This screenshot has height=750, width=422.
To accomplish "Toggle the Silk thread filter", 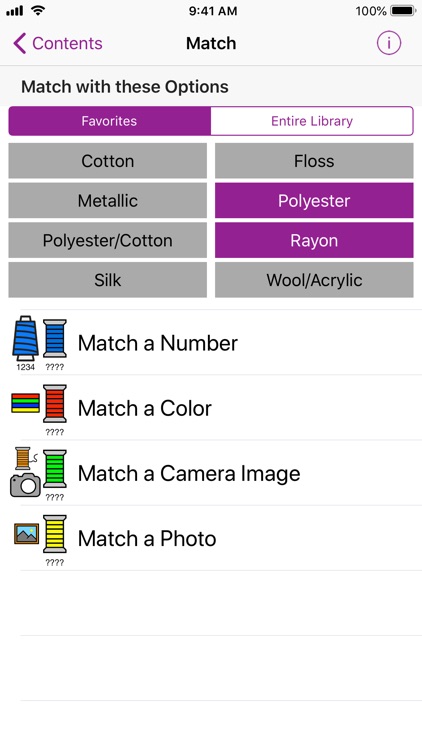I will 108,280.
